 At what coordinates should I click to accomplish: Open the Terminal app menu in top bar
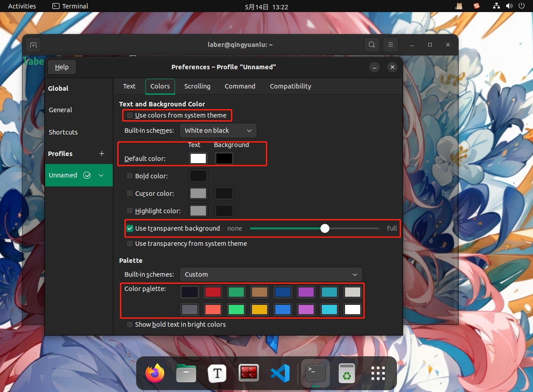click(70, 6)
